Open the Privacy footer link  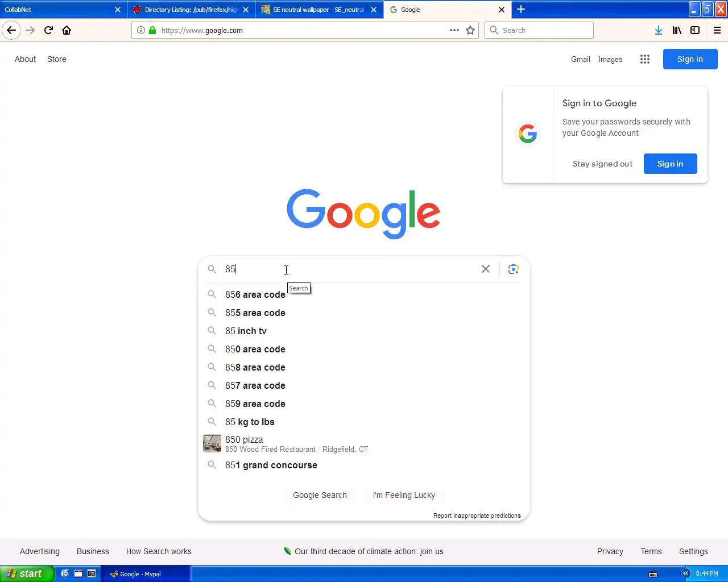click(610, 551)
